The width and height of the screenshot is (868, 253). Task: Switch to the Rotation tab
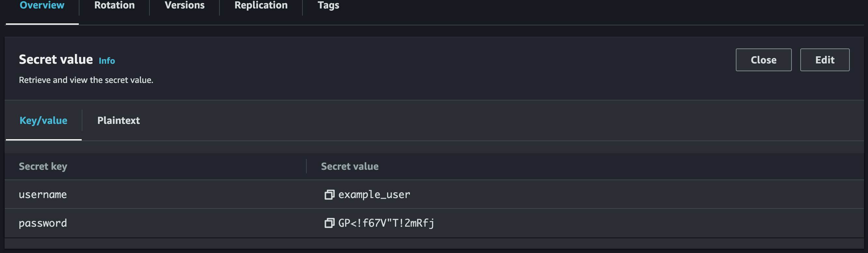[114, 6]
